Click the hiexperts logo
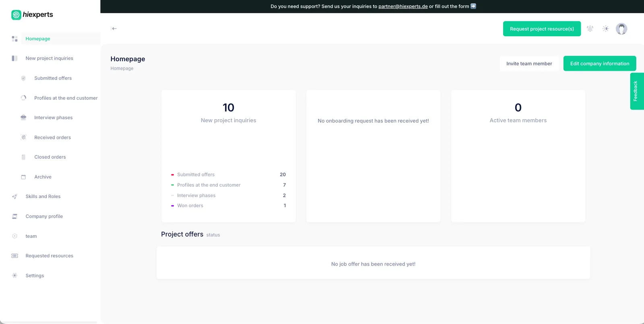The image size is (644, 324). [x=32, y=15]
